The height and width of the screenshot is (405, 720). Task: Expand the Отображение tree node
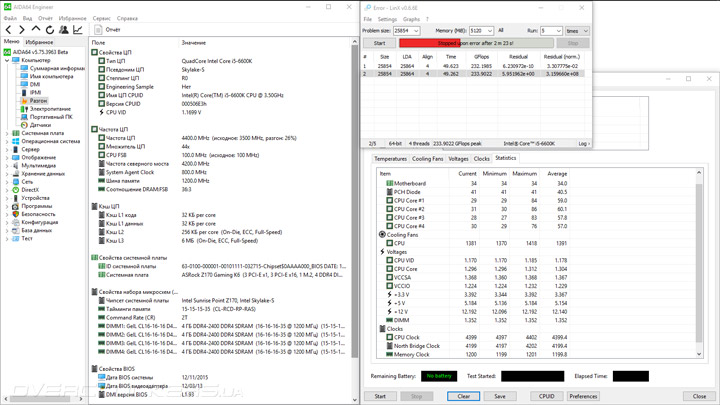pyautogui.click(x=7, y=158)
